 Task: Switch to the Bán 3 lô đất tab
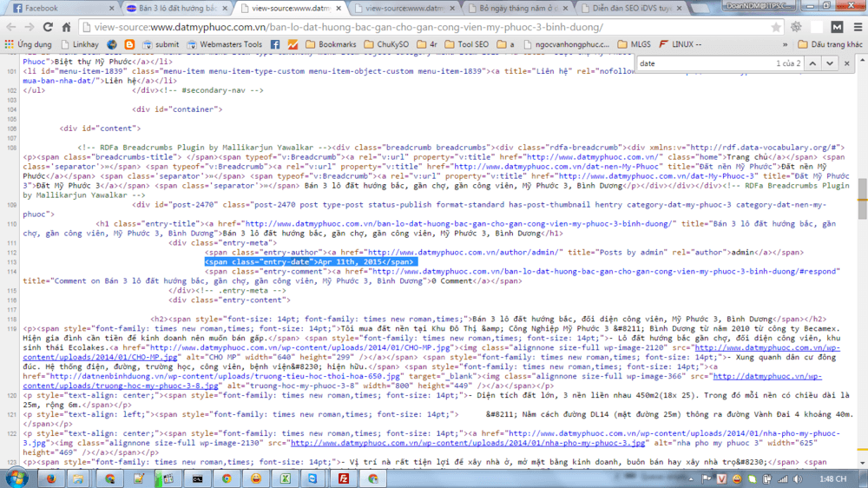176,9
